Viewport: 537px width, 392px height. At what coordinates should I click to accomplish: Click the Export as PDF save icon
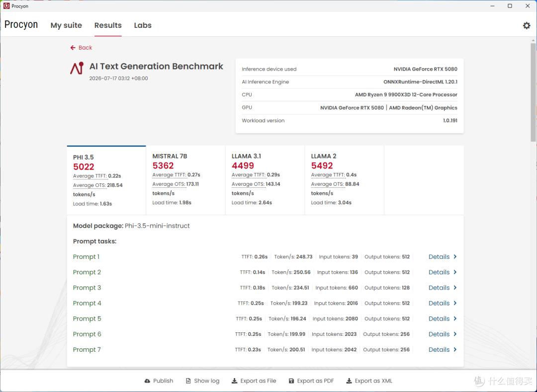click(x=291, y=381)
